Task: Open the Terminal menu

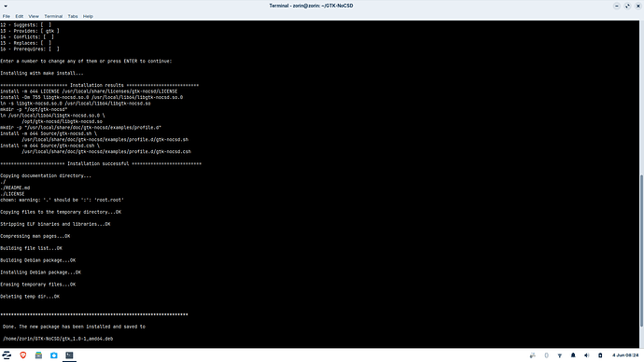Action: tap(53, 17)
